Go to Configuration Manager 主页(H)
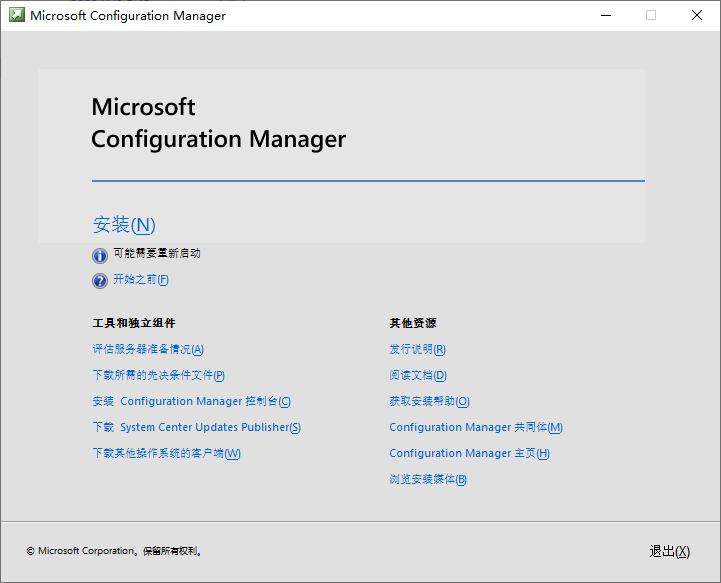The height and width of the screenshot is (583, 721). [469, 453]
